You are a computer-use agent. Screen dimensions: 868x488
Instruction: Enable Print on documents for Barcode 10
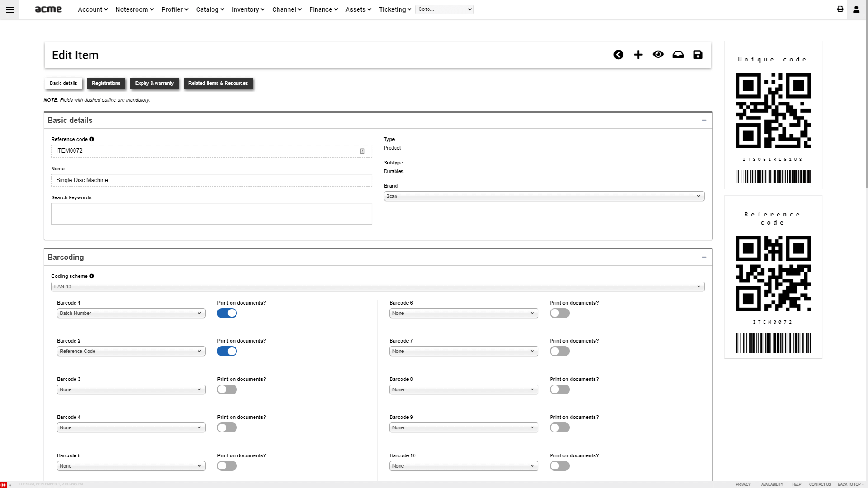point(560,466)
